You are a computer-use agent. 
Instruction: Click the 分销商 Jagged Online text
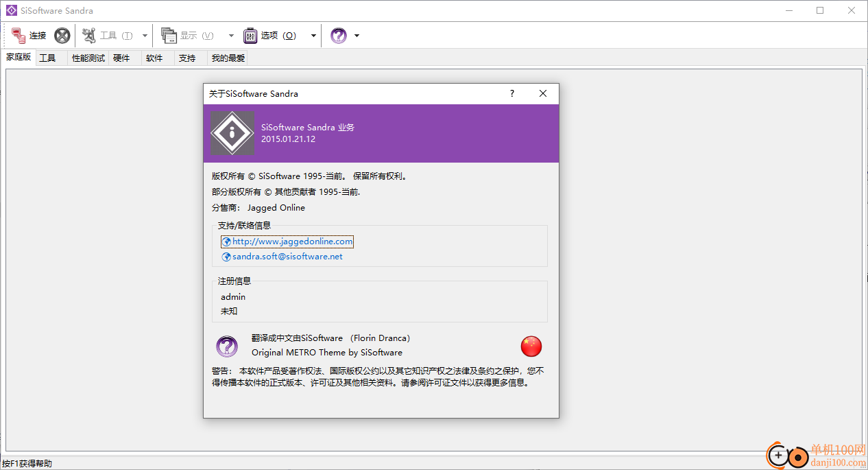pyautogui.click(x=258, y=208)
